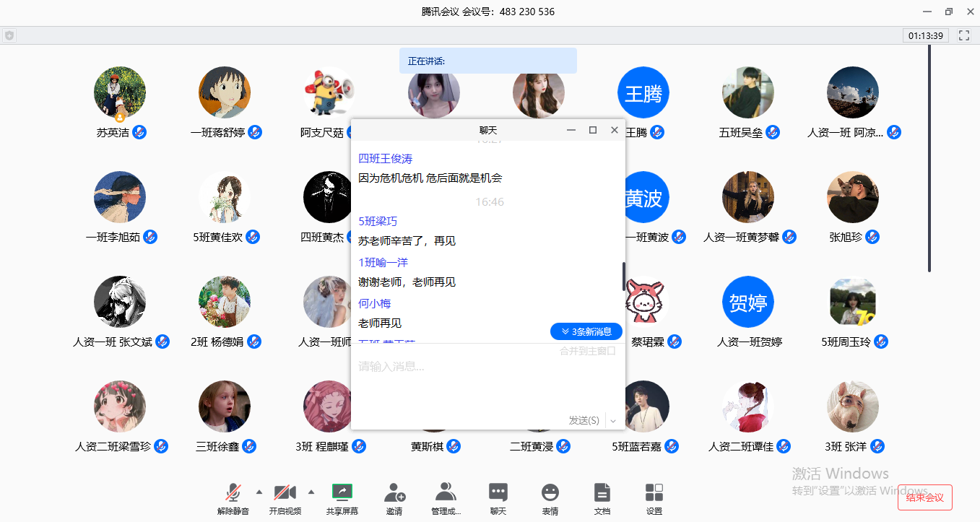The width and height of the screenshot is (980, 522).
Task: Click mic icon beside 3班 张洋
Action: 877,446
